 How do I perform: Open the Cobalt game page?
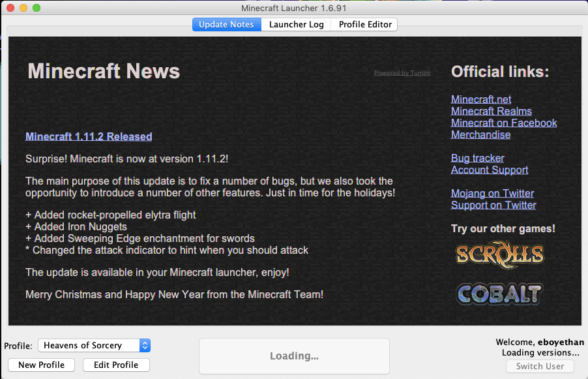(x=499, y=294)
